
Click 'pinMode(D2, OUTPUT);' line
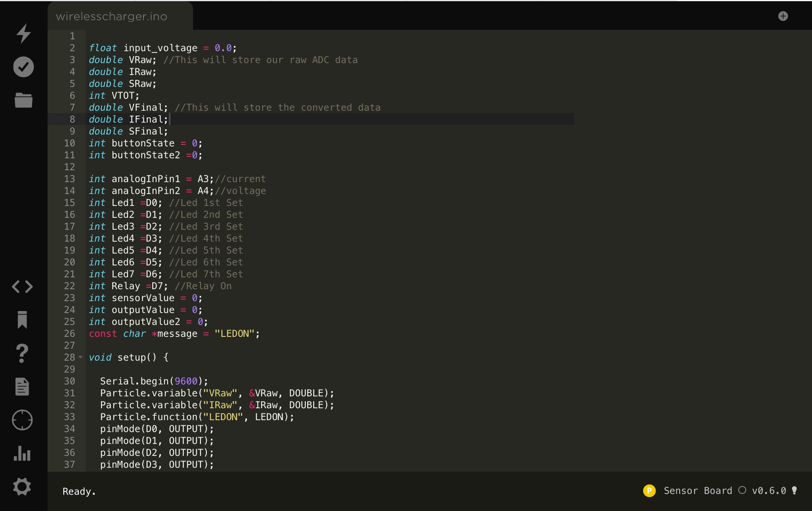coord(157,453)
